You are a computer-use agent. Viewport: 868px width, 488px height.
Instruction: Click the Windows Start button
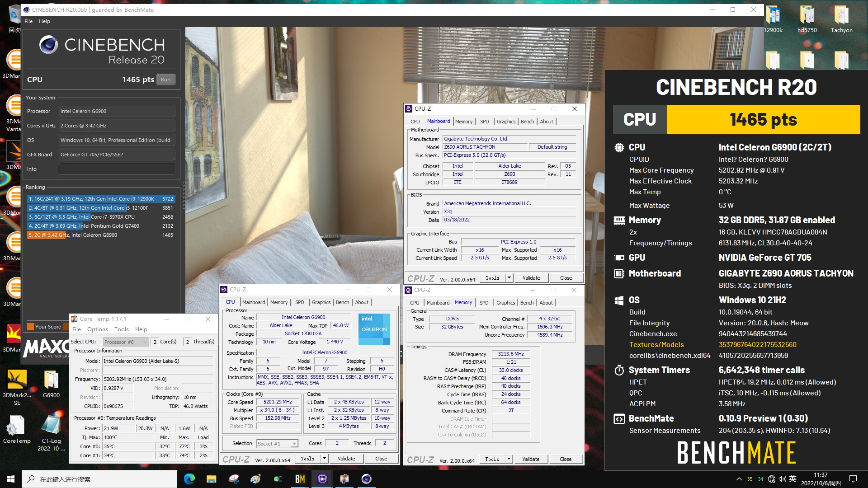(11, 479)
